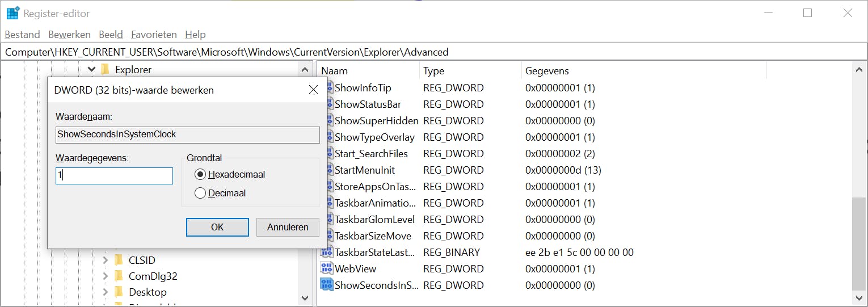This screenshot has height=307, width=868.
Task: Click the WebView registry value icon
Action: click(326, 268)
